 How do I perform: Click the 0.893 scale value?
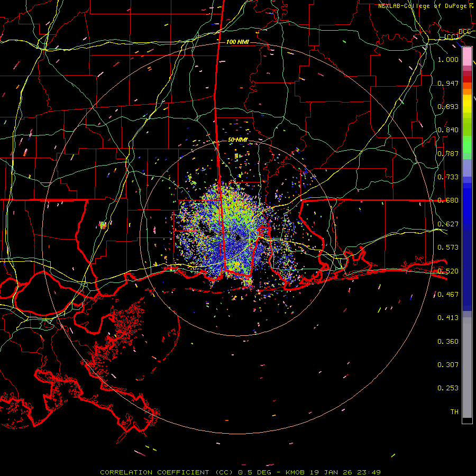[448, 106]
